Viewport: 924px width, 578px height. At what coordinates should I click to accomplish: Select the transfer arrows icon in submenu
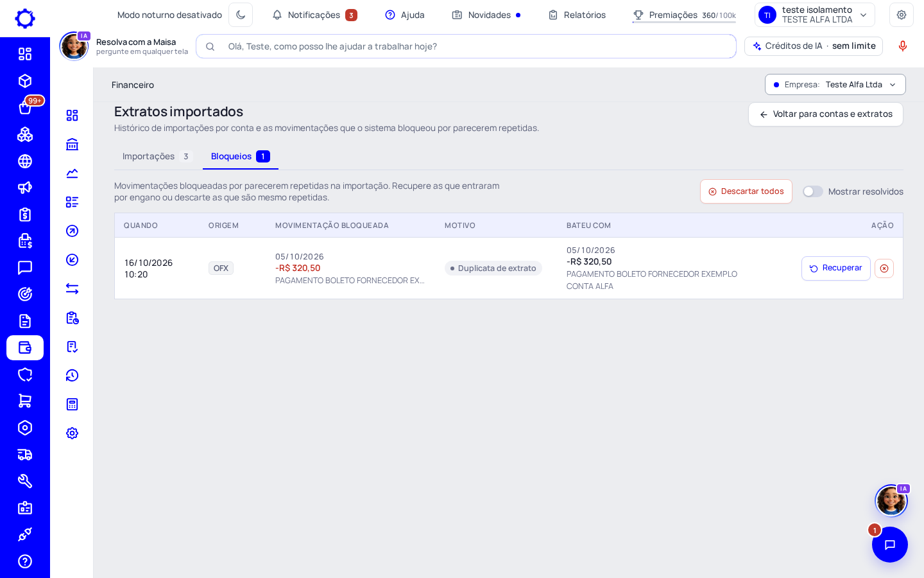coord(73,289)
